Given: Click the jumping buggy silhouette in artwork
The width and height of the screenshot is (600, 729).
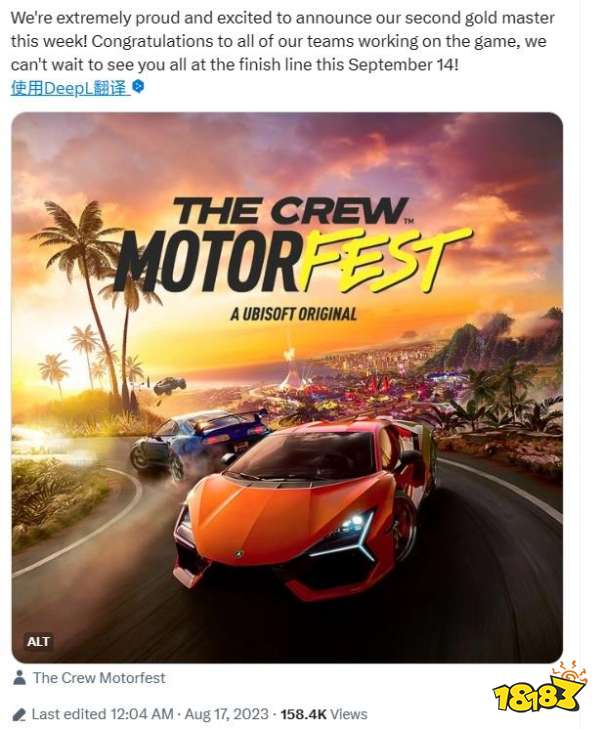Looking at the screenshot, I should (169, 385).
